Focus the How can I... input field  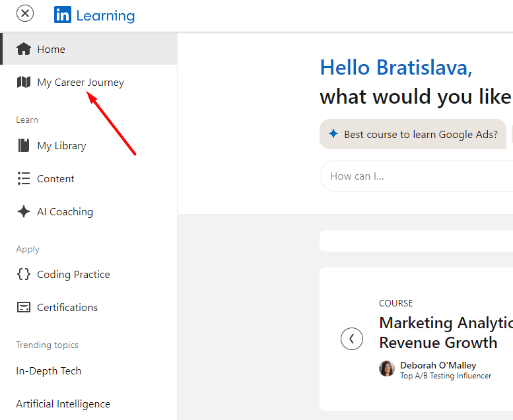[x=416, y=176]
